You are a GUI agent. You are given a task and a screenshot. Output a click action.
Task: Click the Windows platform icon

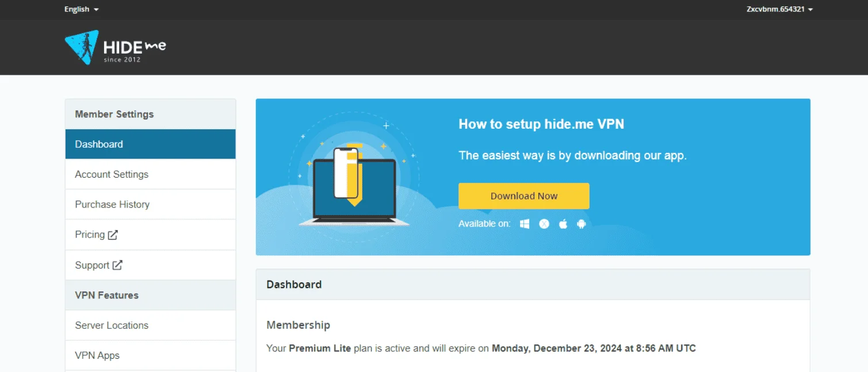[525, 224]
